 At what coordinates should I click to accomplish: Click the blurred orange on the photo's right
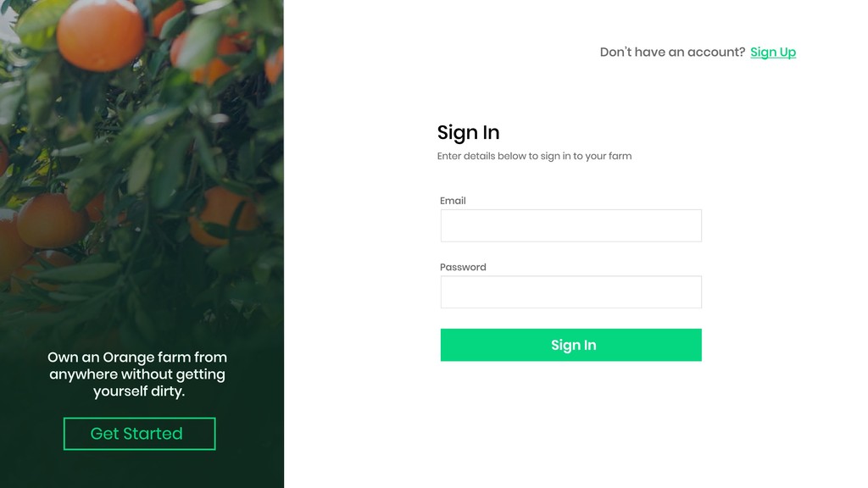pos(224,217)
